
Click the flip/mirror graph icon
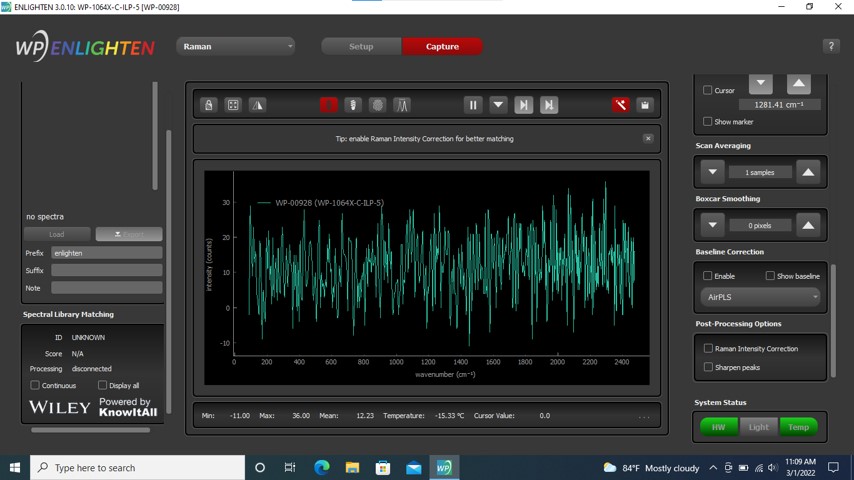(257, 104)
